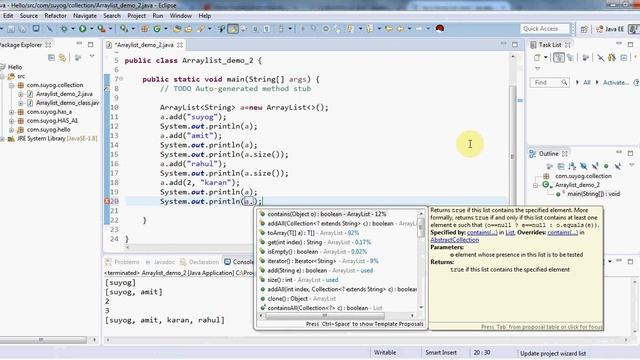Open the Window menu
Screen dimensions: 640x360
tap(180, 16)
